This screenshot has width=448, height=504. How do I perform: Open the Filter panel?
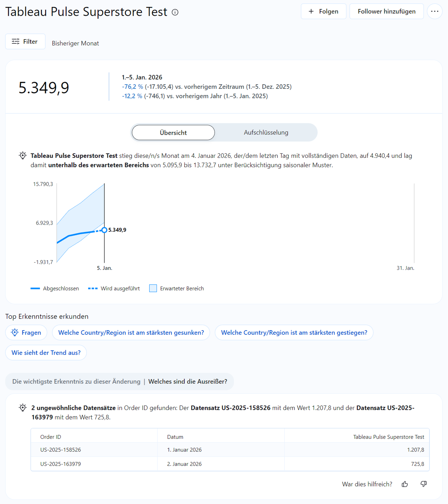[x=25, y=41]
